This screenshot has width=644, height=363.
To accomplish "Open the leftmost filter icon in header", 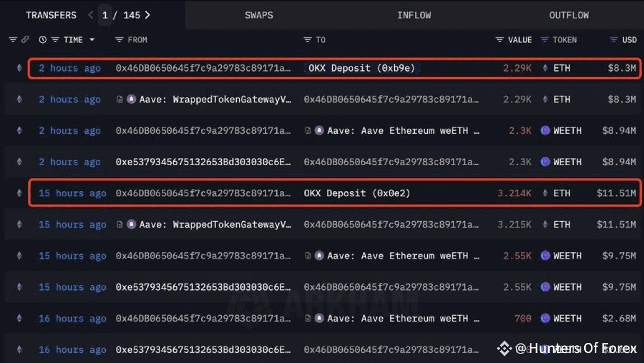I will pos(13,40).
